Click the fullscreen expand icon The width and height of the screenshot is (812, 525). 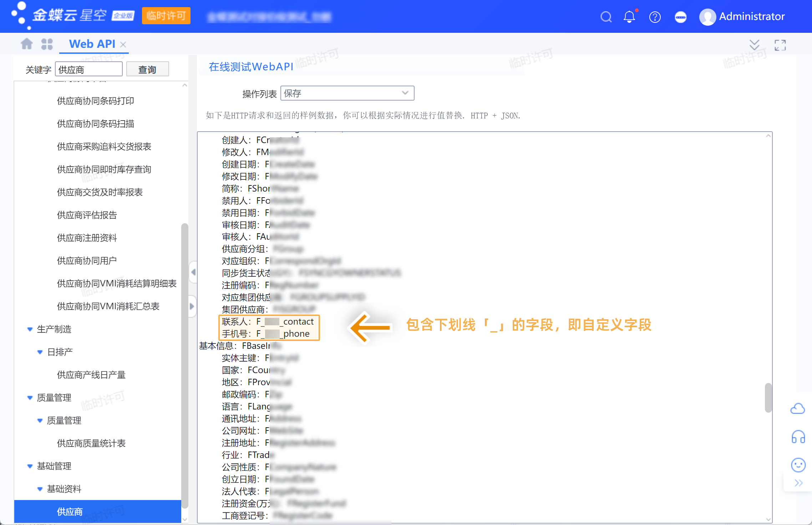point(780,45)
